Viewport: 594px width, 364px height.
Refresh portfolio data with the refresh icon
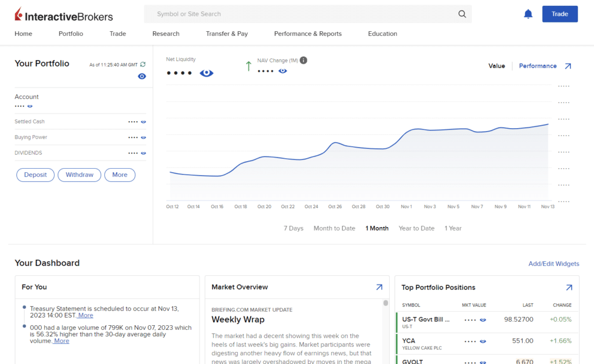[x=142, y=64]
